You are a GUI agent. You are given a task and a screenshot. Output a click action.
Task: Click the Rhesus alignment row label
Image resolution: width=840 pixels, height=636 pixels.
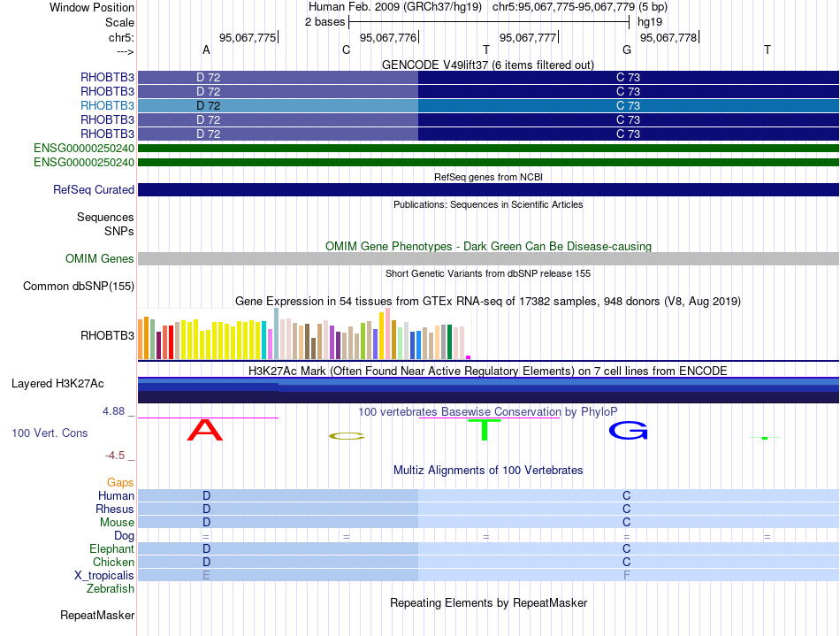(x=115, y=509)
